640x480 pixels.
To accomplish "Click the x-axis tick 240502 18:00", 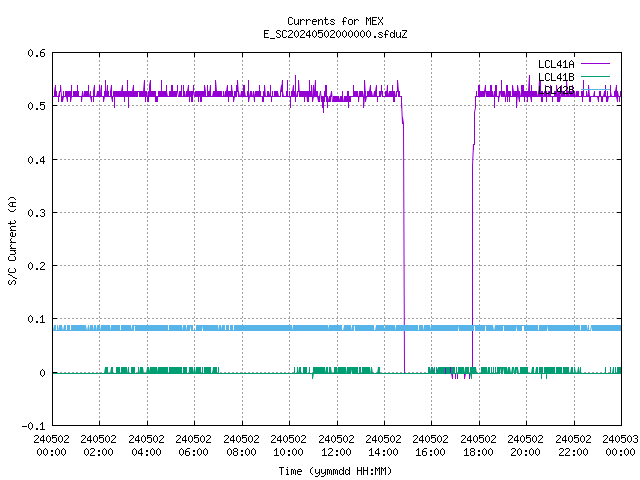I will click(478, 445).
